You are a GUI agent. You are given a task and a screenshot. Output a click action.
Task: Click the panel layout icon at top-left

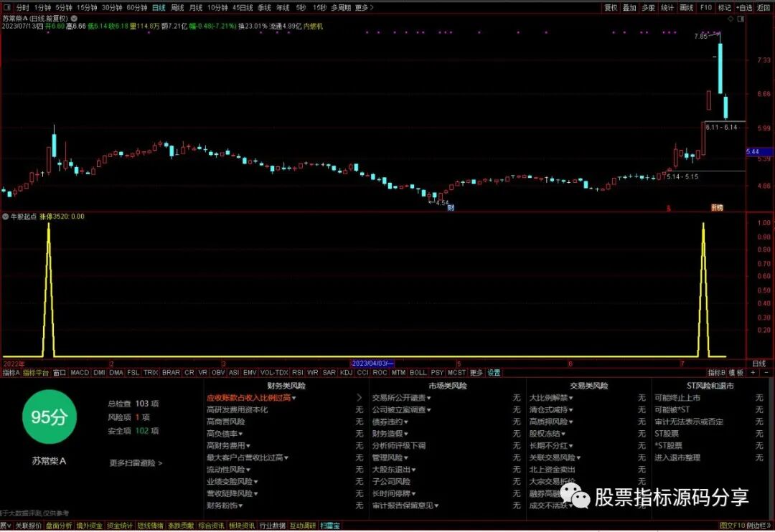(x=7, y=7)
